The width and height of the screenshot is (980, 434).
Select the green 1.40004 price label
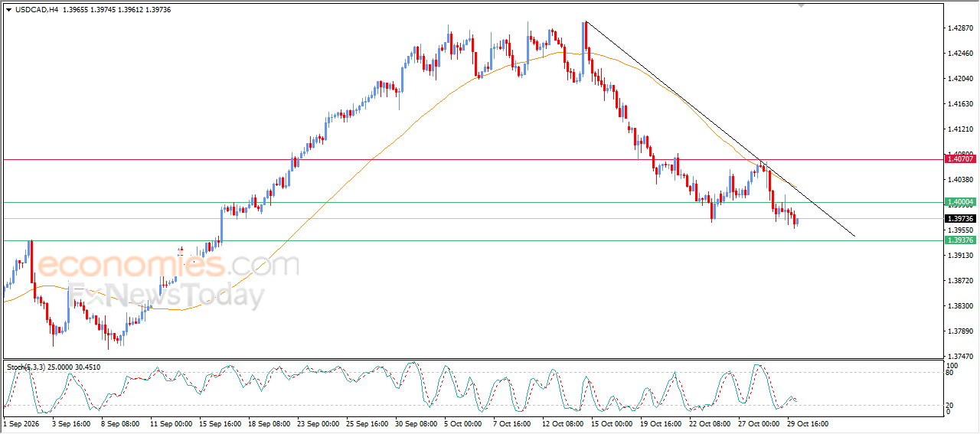(960, 202)
